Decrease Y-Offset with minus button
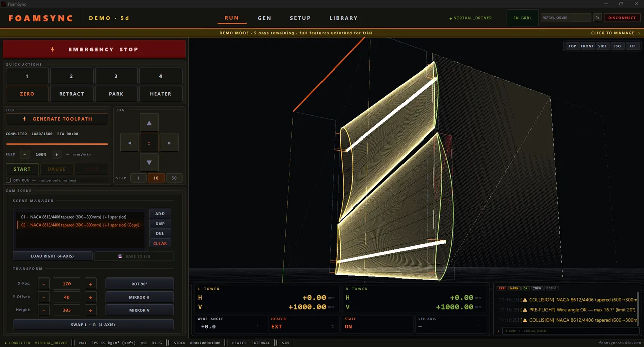644x347 pixels. 44,297
